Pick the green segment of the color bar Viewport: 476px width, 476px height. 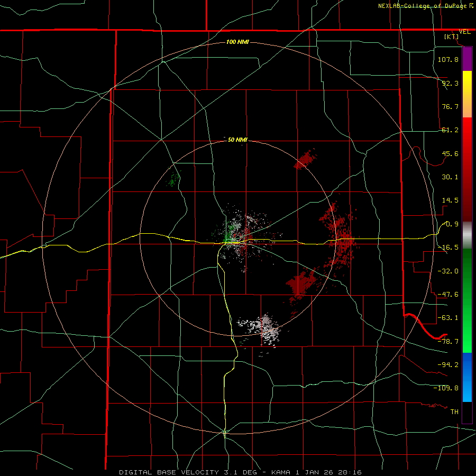tap(467, 300)
